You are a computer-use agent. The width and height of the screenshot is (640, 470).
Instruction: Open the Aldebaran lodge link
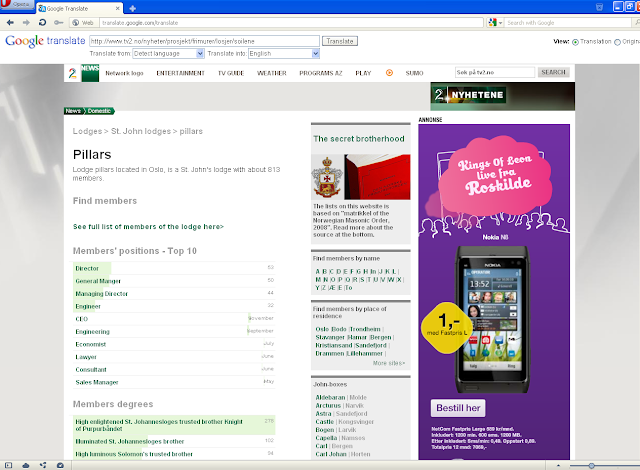[330, 397]
